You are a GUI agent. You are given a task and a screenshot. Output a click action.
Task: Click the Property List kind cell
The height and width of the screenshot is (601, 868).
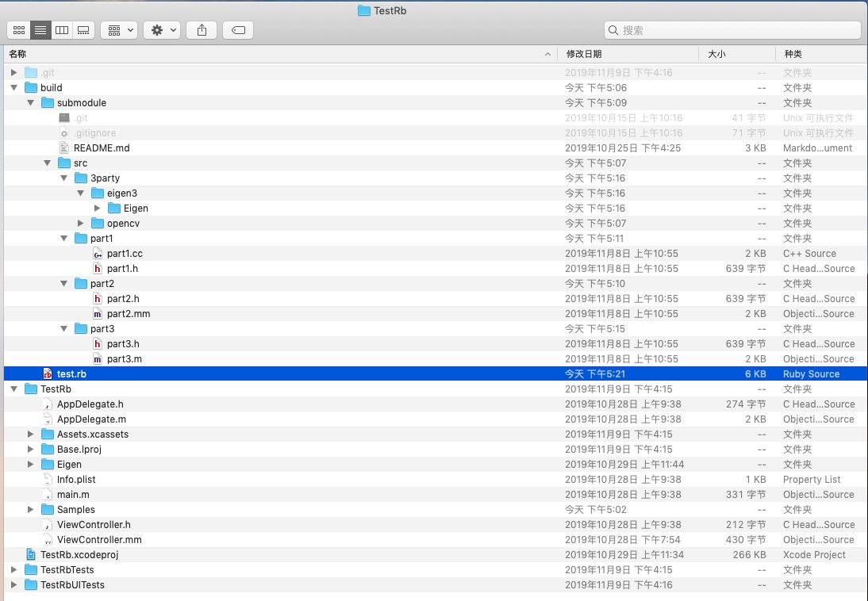coord(812,479)
